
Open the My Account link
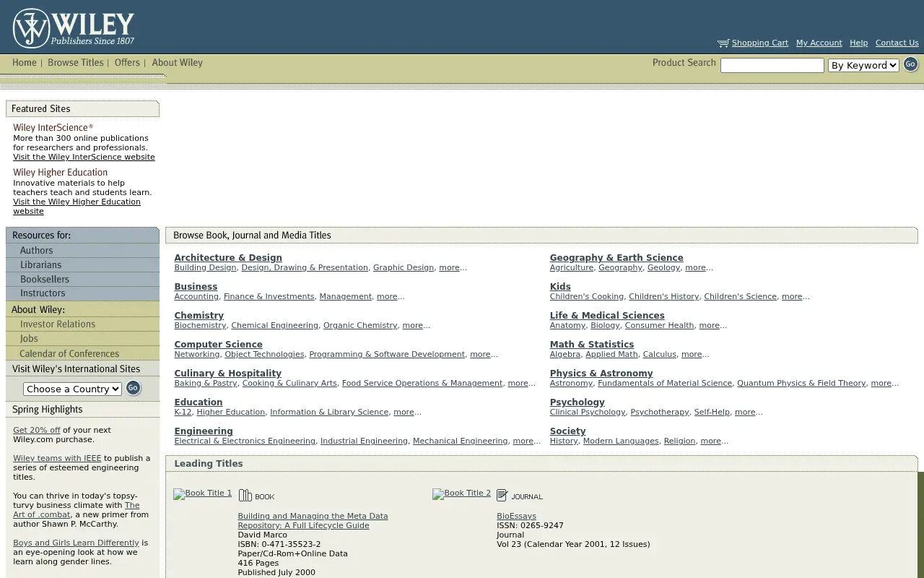point(819,43)
